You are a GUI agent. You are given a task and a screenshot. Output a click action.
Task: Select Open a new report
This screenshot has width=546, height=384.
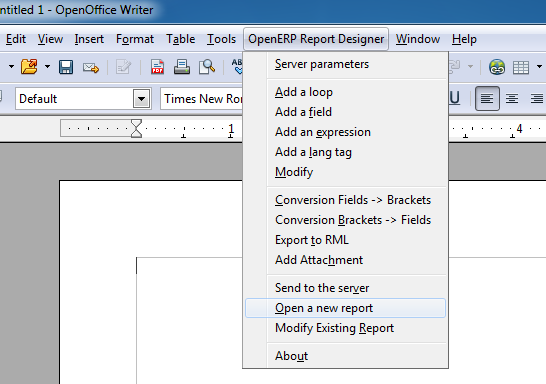click(345, 308)
